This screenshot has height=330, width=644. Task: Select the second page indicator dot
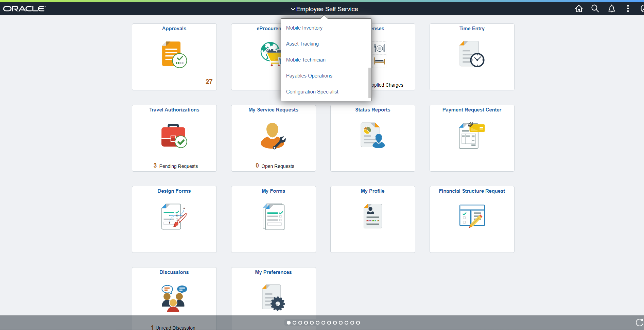pyautogui.click(x=294, y=323)
